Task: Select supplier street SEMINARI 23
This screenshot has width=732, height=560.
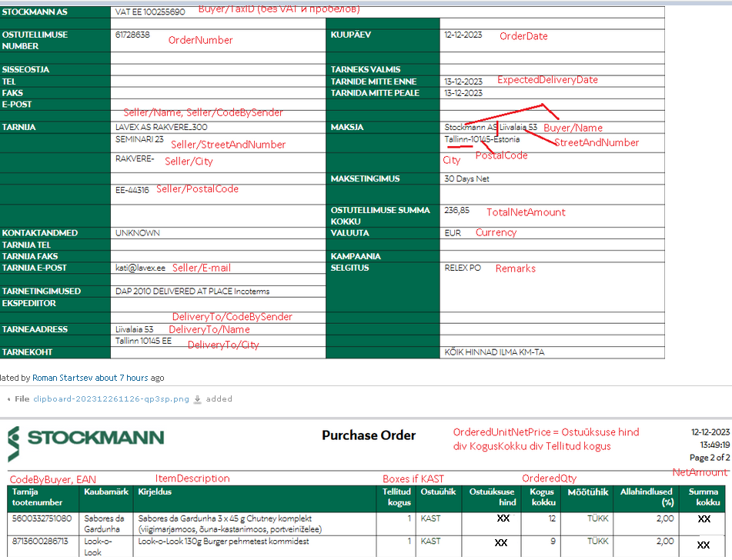Action: click(x=139, y=139)
